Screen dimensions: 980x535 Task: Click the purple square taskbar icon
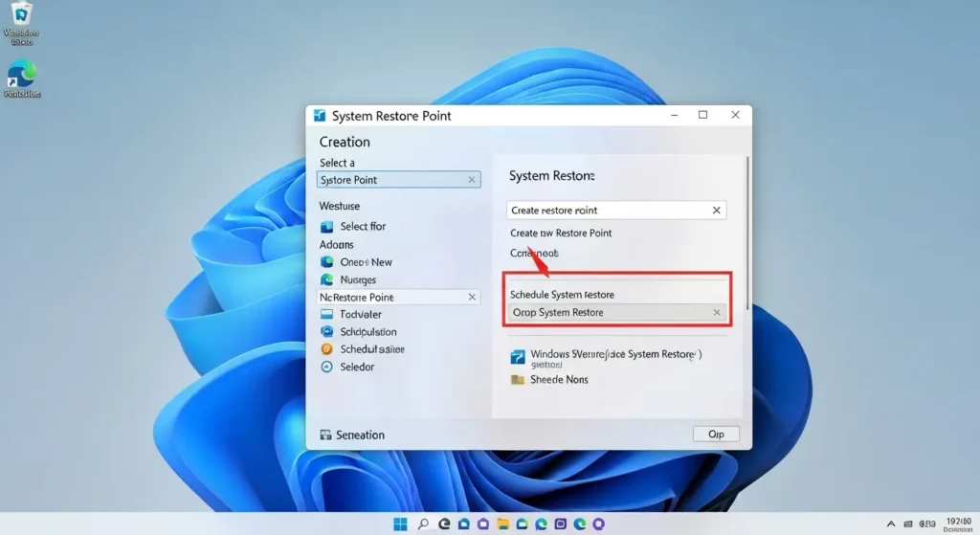pos(561,524)
